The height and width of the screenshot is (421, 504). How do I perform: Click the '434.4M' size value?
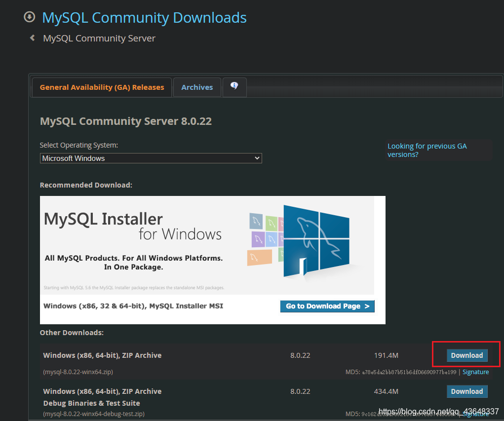point(386,391)
